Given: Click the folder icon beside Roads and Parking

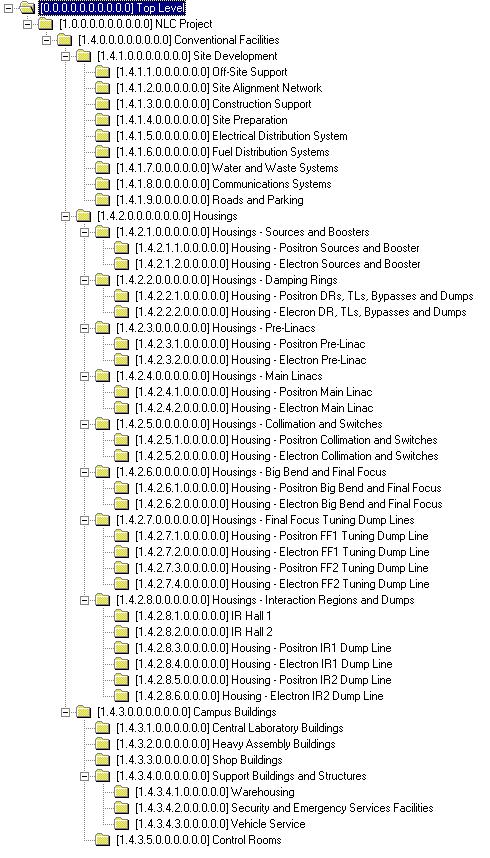Looking at the screenshot, I should [x=102, y=200].
